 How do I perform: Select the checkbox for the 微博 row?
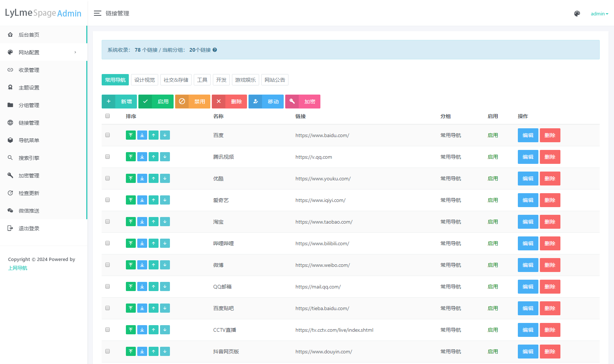coord(108,265)
